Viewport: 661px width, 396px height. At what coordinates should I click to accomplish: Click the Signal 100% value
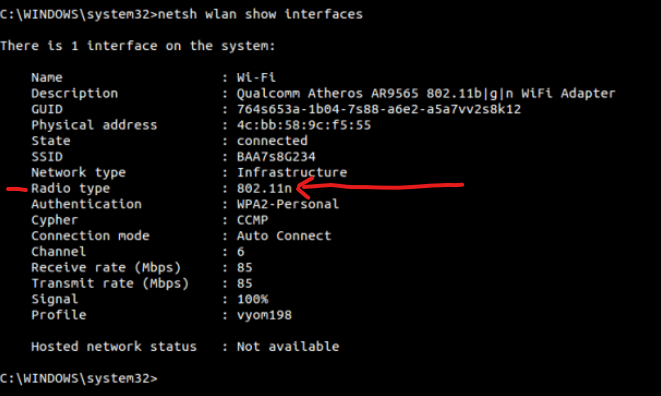click(x=252, y=299)
